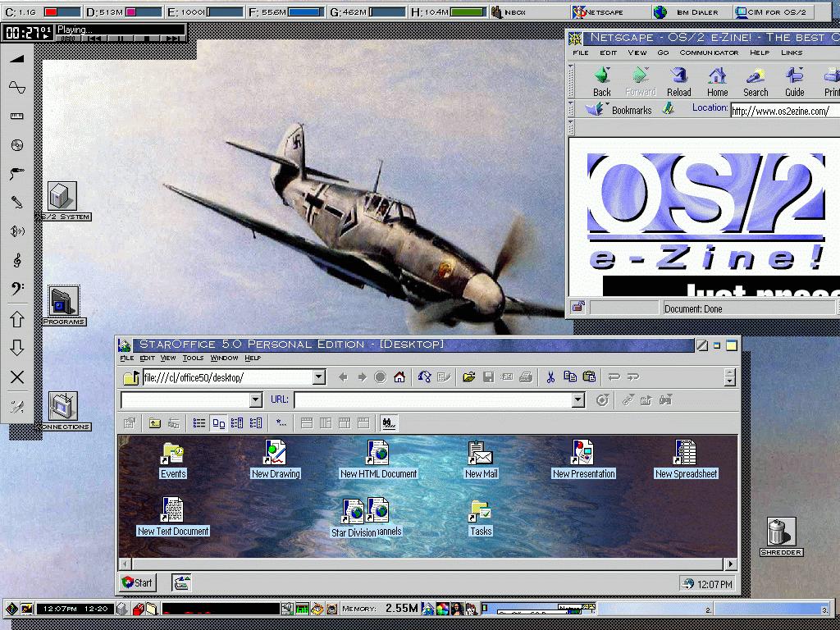The image size is (840, 630).
Task: Open the StarOffice Tools menu
Action: [193, 358]
